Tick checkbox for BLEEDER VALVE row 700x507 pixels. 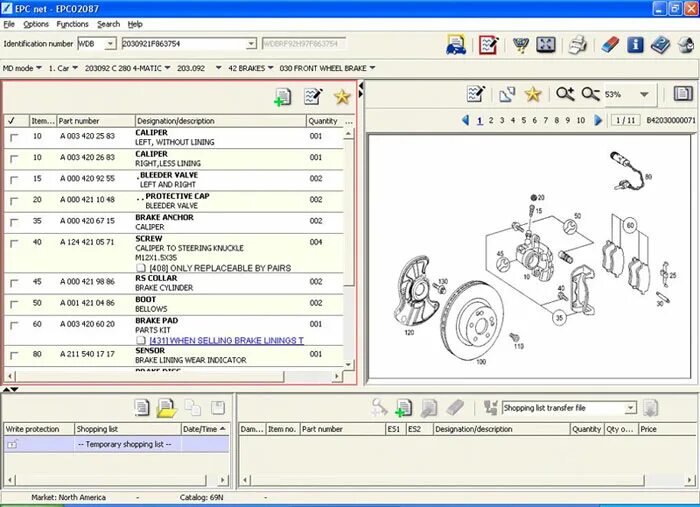(x=14, y=180)
